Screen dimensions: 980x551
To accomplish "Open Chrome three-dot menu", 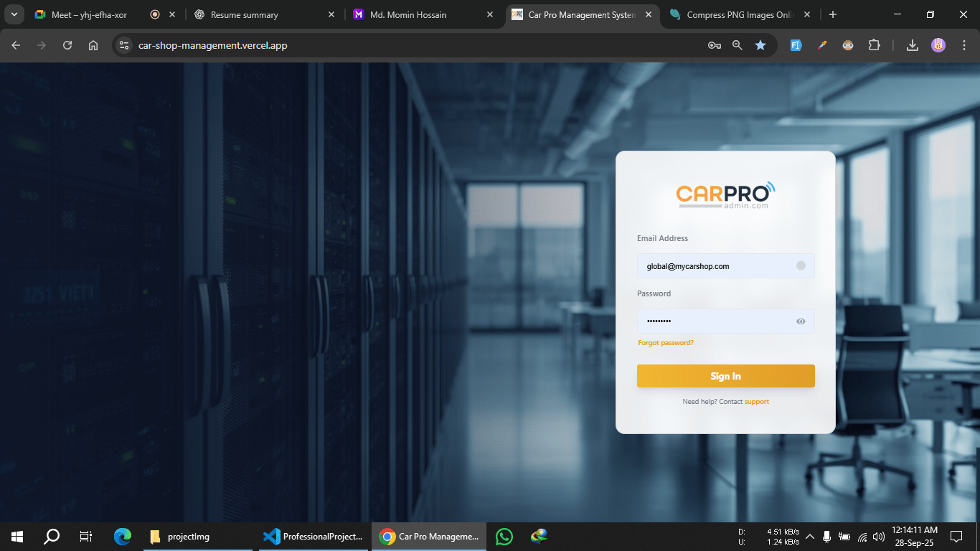I will tap(963, 45).
